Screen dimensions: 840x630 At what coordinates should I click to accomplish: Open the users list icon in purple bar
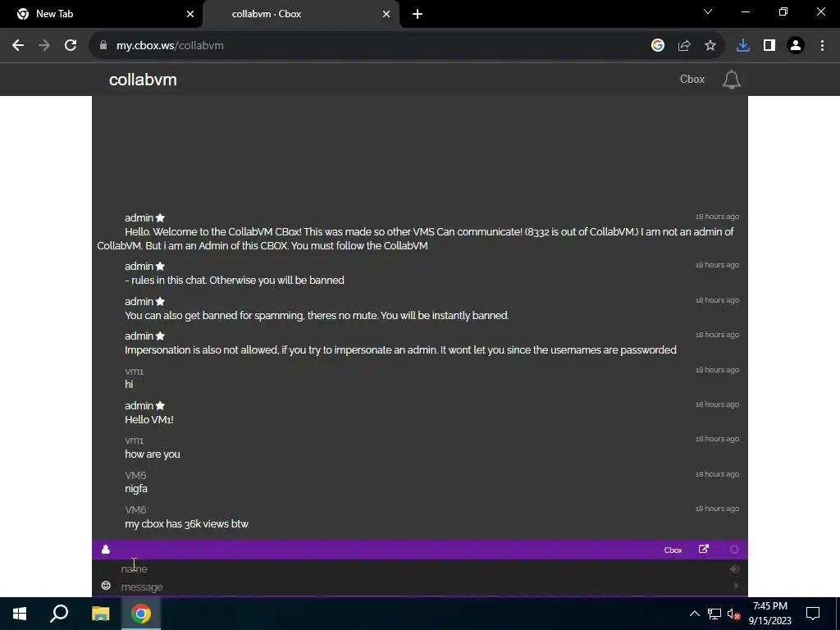(x=106, y=549)
